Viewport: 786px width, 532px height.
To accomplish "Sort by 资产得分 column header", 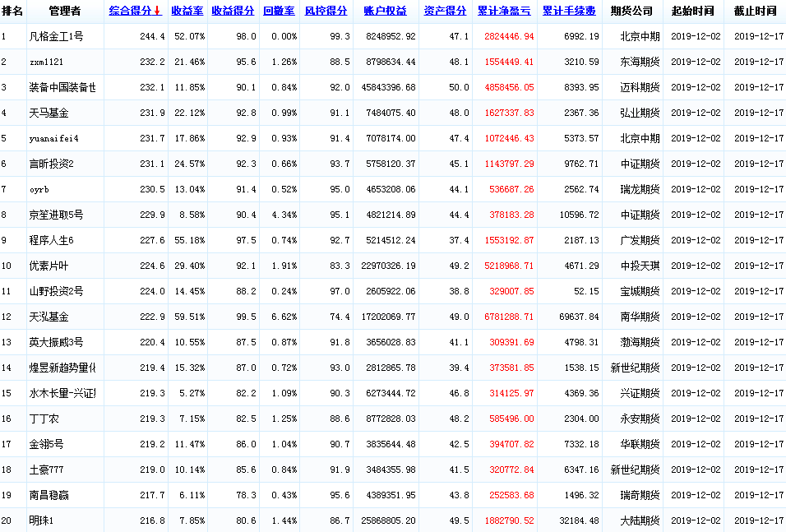I will (445, 11).
